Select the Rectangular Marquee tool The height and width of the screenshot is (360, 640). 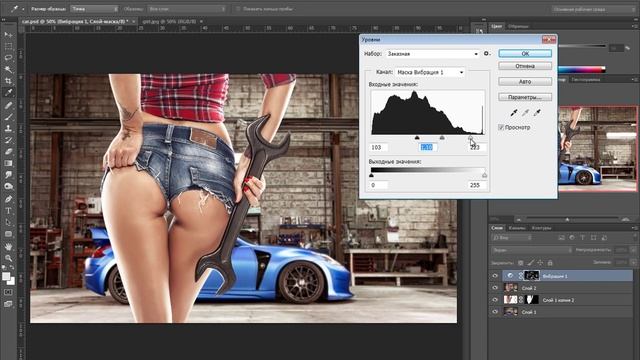[x=8, y=46]
